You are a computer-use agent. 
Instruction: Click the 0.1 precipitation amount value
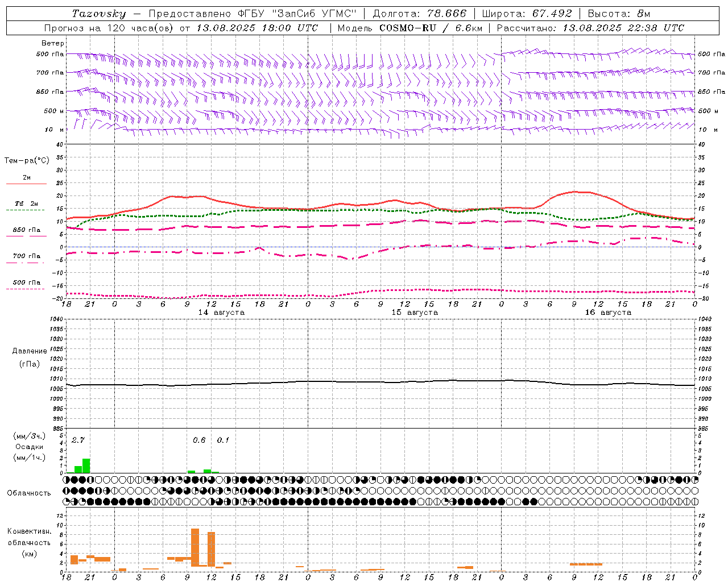click(x=223, y=440)
